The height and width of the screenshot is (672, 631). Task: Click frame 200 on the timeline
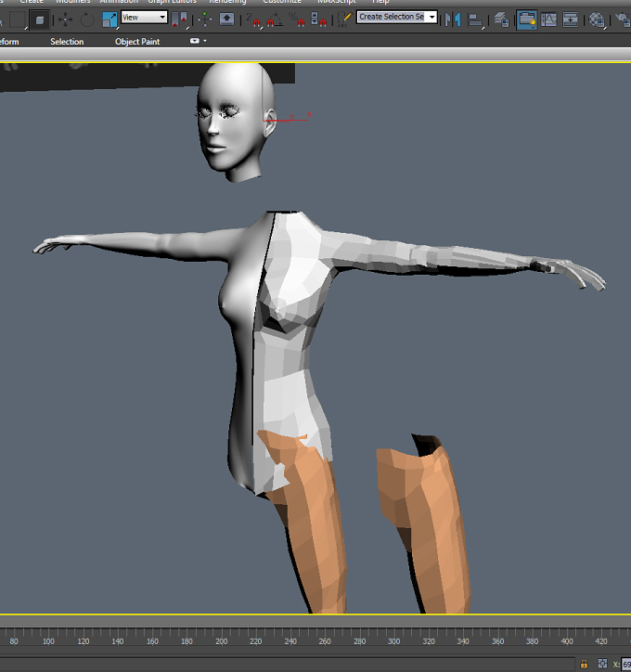(x=222, y=641)
